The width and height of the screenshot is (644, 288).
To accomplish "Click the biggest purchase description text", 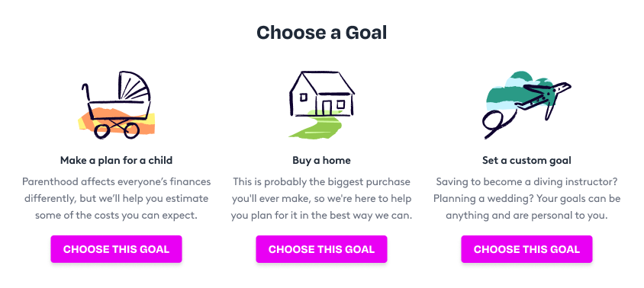I will tap(321, 199).
